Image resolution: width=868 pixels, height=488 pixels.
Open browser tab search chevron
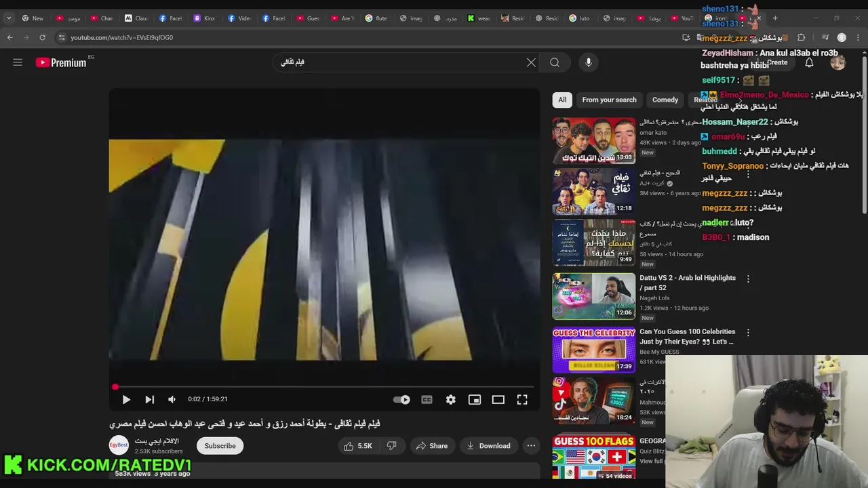[8, 18]
